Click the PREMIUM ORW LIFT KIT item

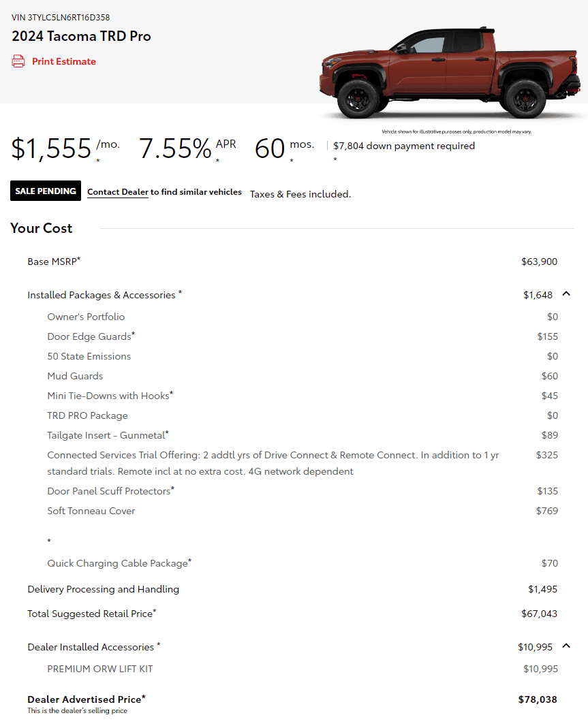pyautogui.click(x=99, y=669)
